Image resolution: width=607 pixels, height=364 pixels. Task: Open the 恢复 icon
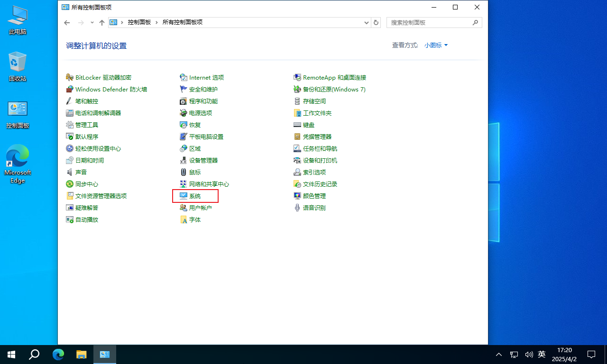tap(184, 125)
